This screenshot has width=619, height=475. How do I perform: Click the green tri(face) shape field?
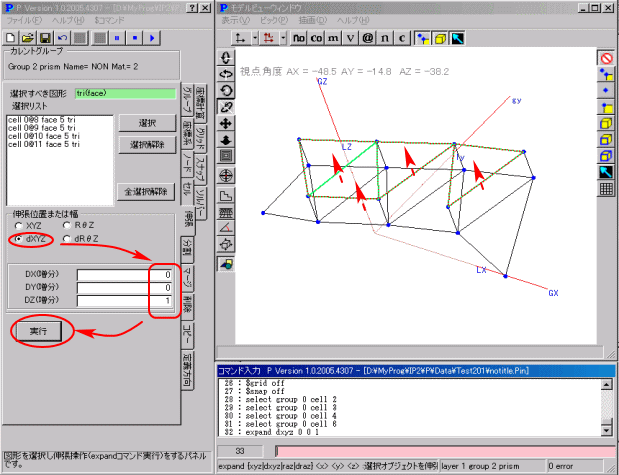tap(126, 94)
